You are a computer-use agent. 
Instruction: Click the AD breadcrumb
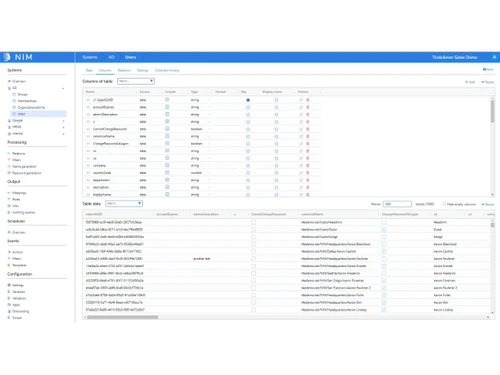tap(112, 57)
